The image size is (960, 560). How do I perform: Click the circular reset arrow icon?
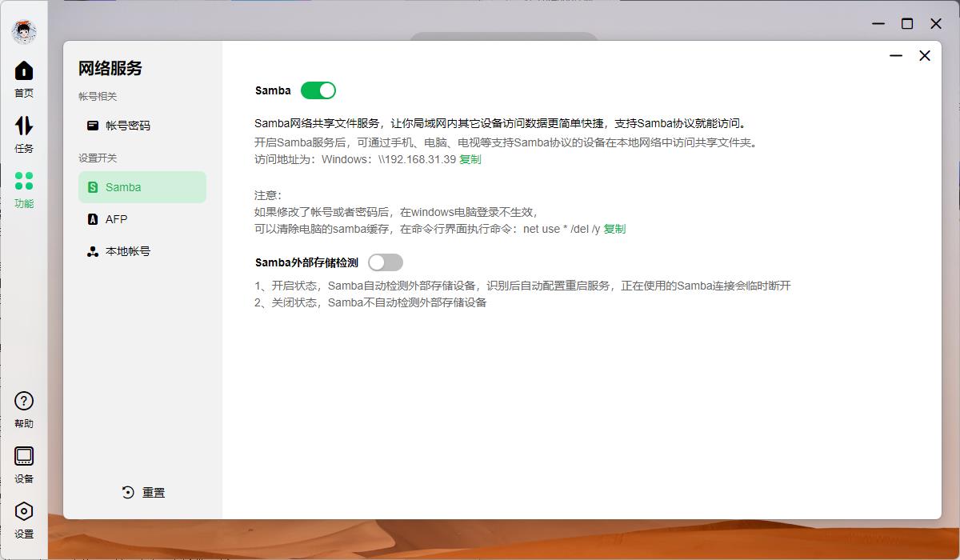pyautogui.click(x=126, y=492)
